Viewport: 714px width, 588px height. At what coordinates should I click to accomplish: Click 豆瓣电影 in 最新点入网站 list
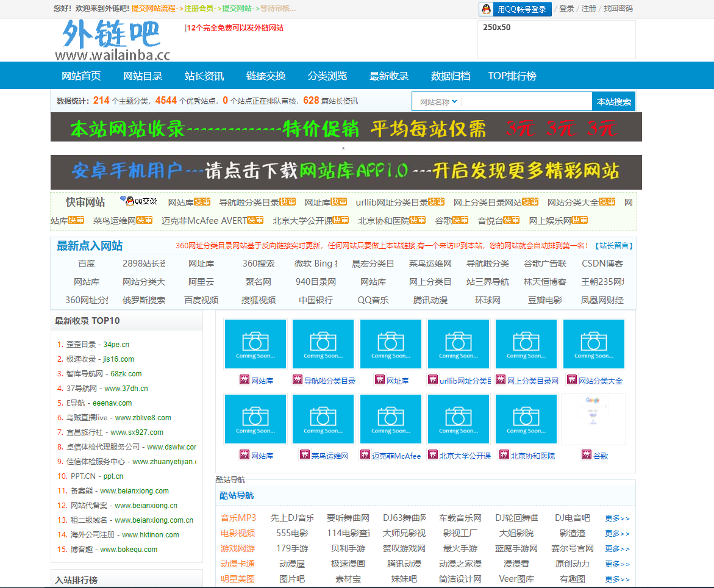pyautogui.click(x=544, y=300)
